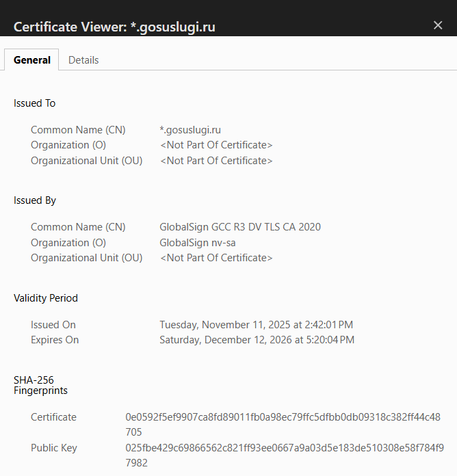The image size is (457, 476).
Task: Click the Issued On label
Action: [x=53, y=325]
